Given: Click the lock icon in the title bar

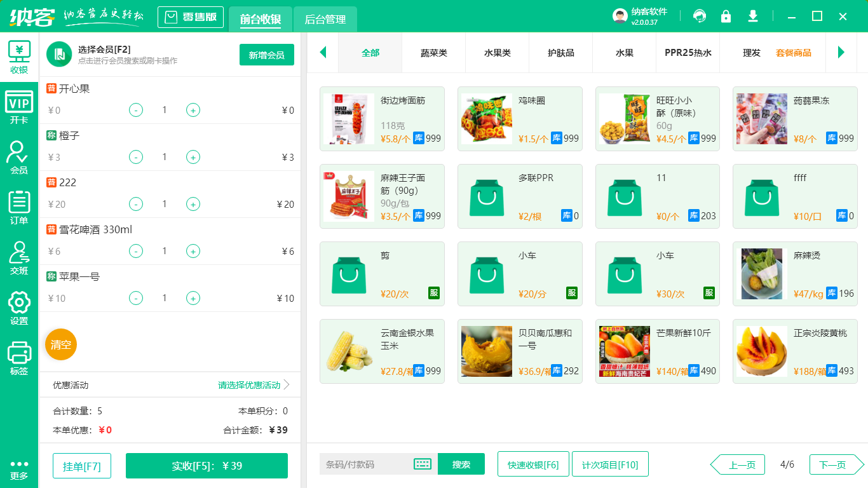Looking at the screenshot, I should [726, 17].
